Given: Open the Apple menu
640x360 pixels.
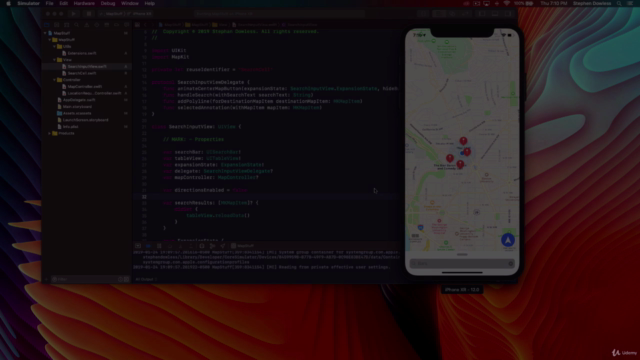Looking at the screenshot, I should (8, 3).
